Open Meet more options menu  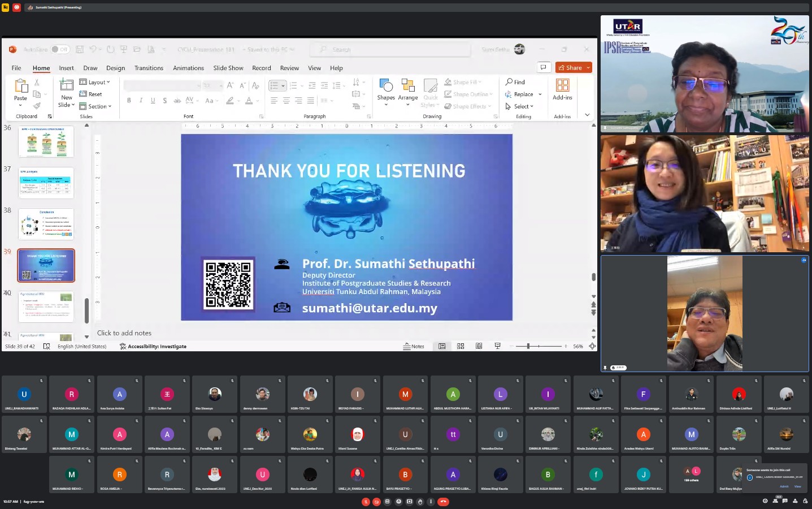(x=431, y=502)
